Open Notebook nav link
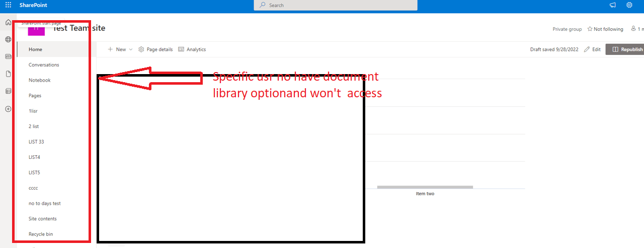This screenshot has width=644, height=248. [x=40, y=80]
